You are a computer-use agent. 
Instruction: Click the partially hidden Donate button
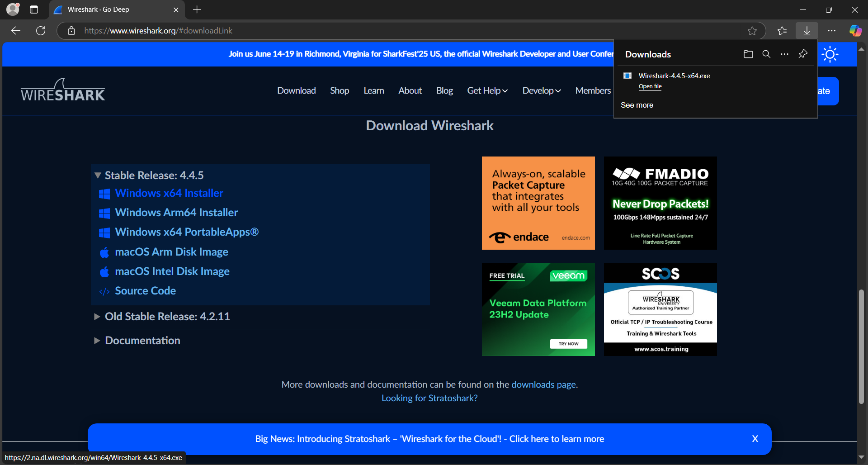(828, 91)
